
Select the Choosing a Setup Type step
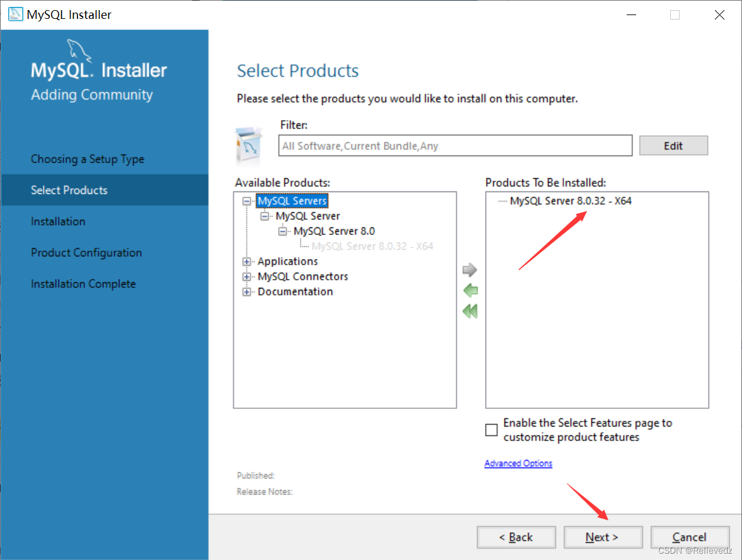click(x=87, y=159)
